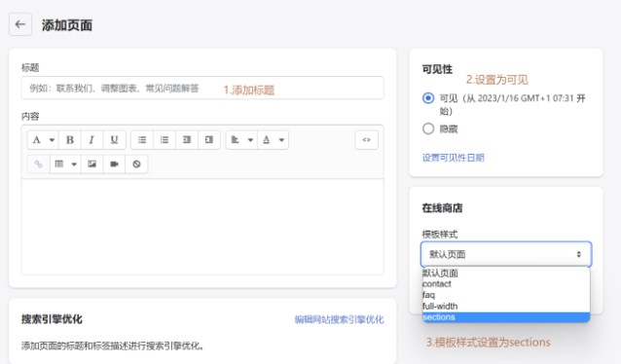
Task: Select the 可见 visibility radio button
Action: pyautogui.click(x=428, y=98)
